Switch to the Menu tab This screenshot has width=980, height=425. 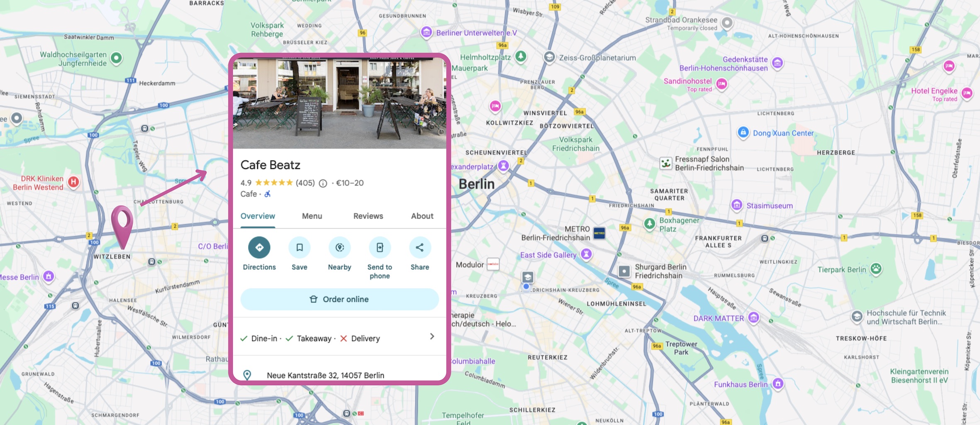click(x=312, y=216)
